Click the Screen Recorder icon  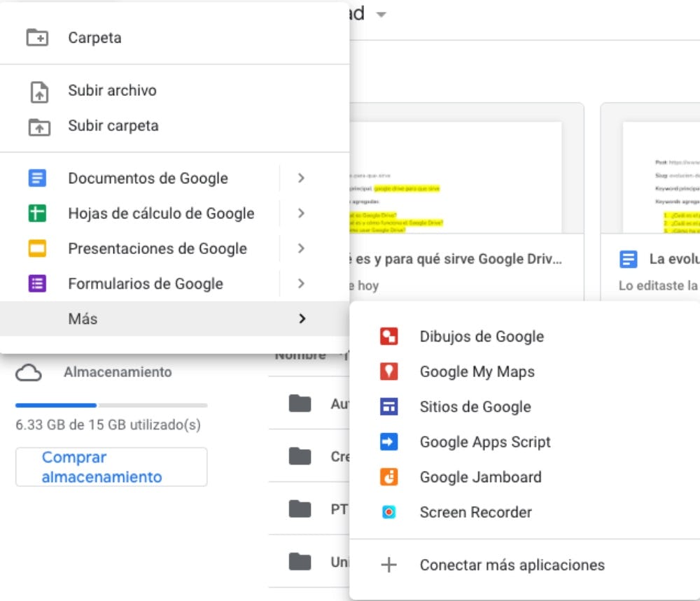coord(388,512)
